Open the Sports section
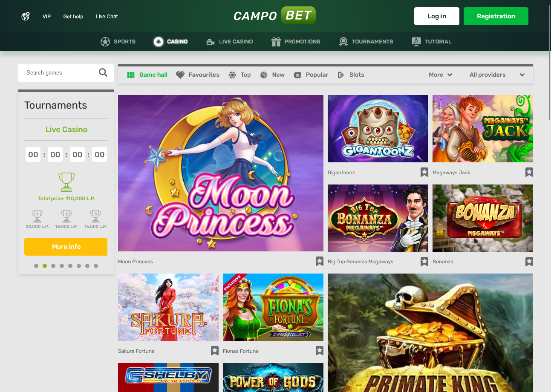The image size is (551, 392). (x=118, y=42)
